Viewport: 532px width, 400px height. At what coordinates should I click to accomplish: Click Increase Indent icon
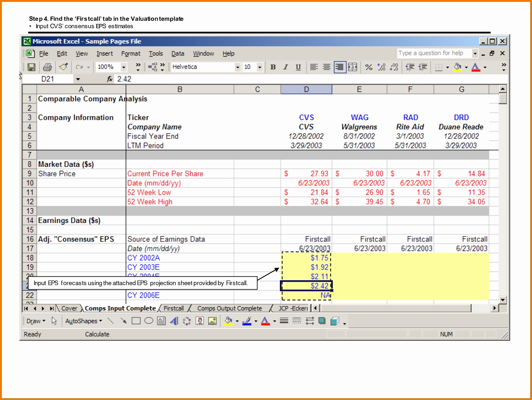[x=422, y=67]
